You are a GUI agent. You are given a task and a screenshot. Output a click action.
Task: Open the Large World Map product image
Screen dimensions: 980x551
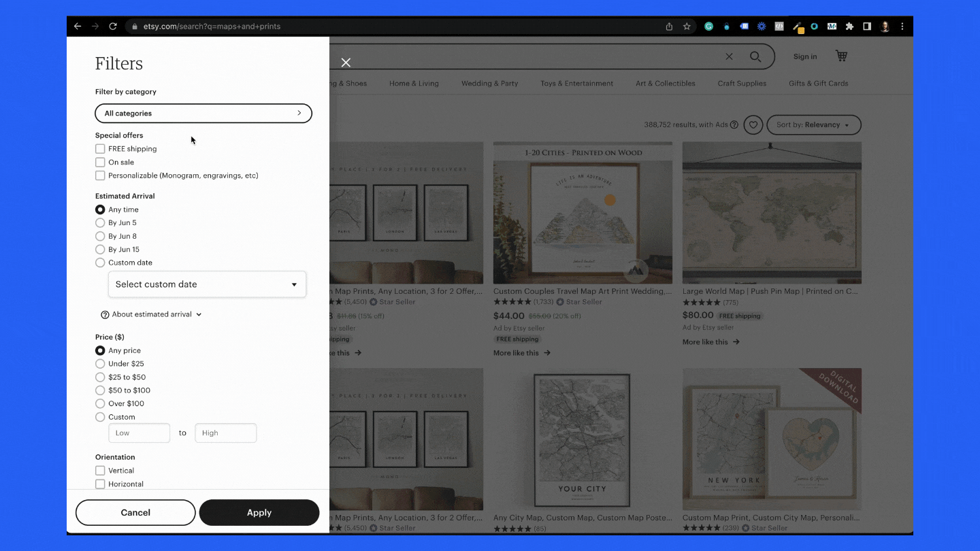pos(772,213)
